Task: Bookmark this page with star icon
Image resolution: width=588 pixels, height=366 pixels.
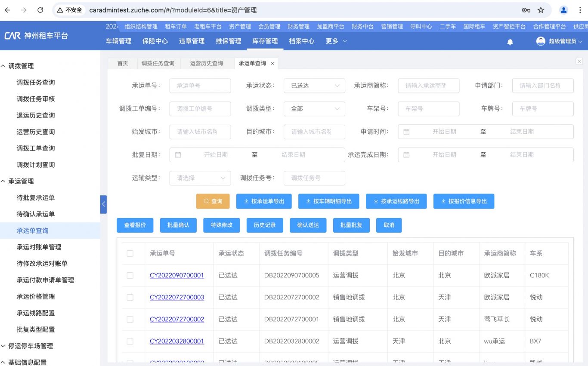Action: 541,10
